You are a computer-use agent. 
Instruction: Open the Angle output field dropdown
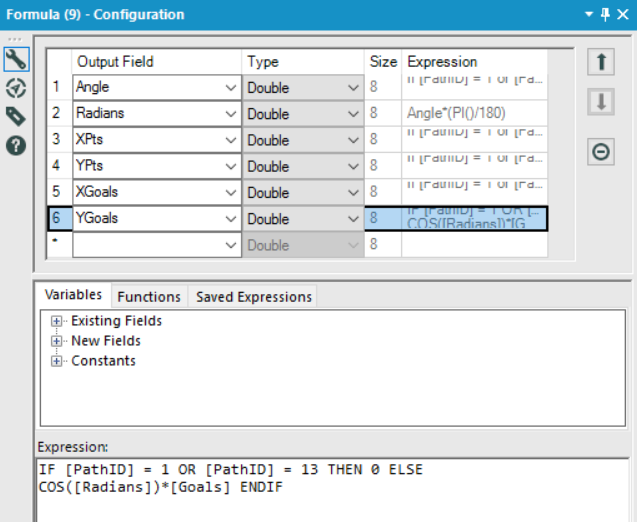232,88
